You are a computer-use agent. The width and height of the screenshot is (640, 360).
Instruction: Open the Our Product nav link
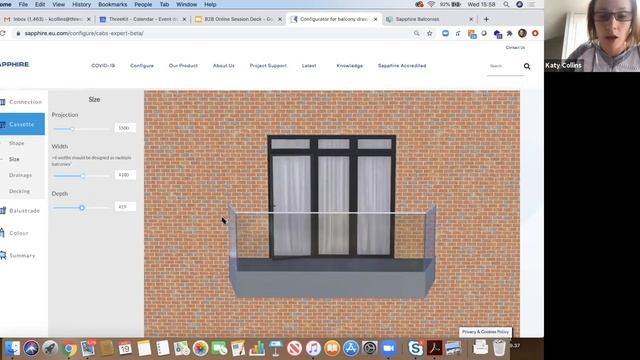[x=183, y=66]
